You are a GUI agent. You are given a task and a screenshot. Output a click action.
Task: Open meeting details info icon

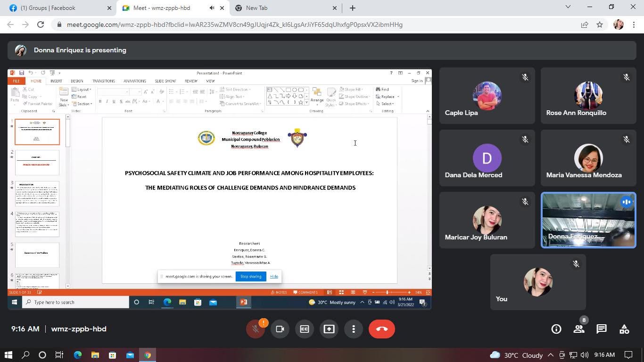pyautogui.click(x=556, y=329)
